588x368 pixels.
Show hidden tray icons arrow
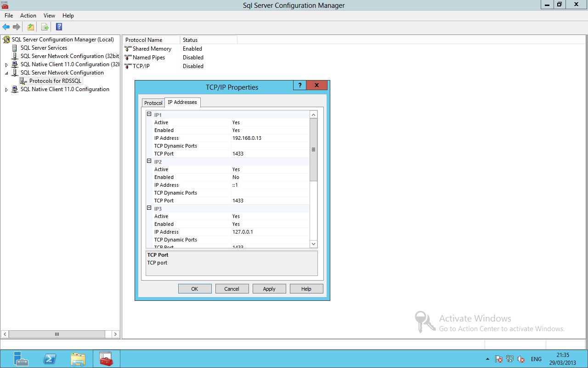point(487,359)
